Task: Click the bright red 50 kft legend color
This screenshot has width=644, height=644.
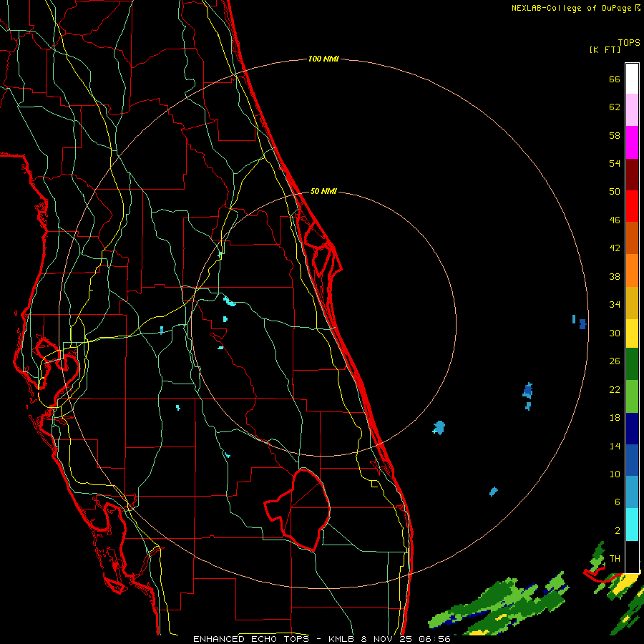Action: 632,206
